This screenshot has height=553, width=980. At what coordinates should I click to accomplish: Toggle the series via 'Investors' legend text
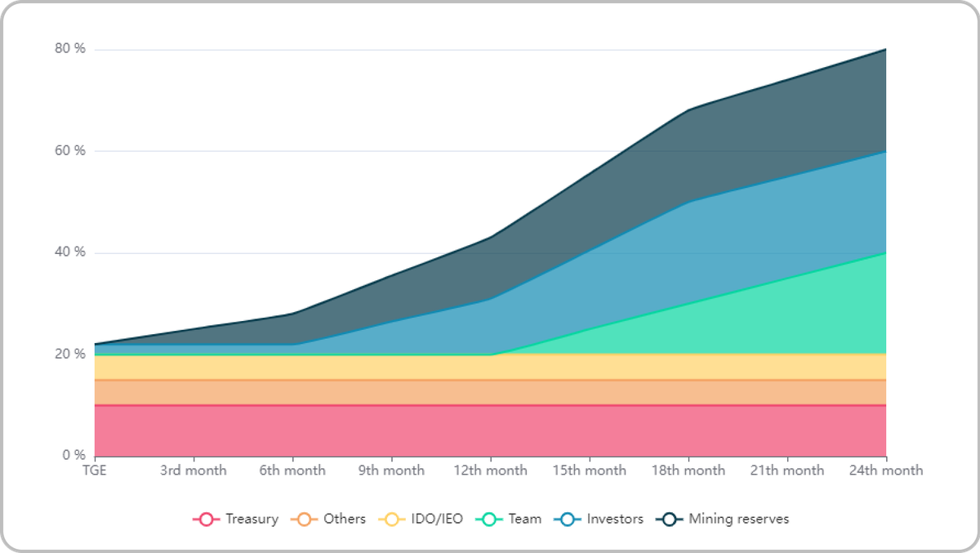point(615,519)
